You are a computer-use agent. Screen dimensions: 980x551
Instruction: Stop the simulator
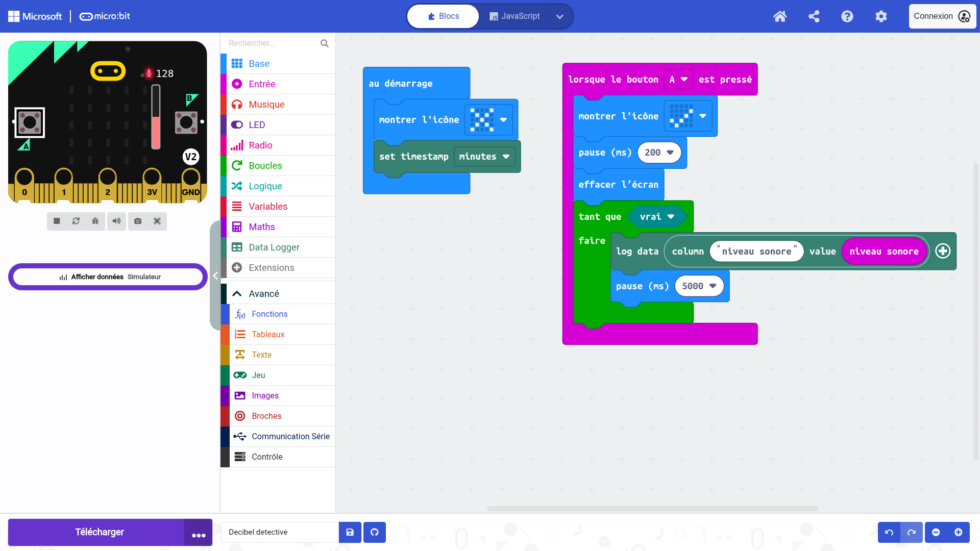[57, 221]
